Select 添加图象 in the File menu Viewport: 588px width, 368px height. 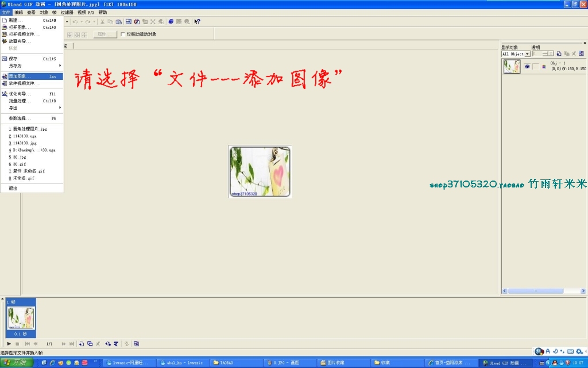coord(32,76)
